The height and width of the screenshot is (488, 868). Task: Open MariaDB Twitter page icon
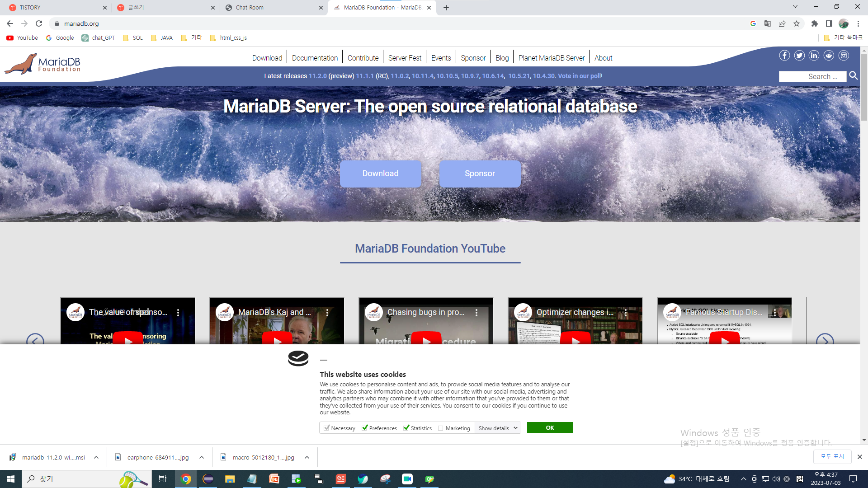[799, 56]
